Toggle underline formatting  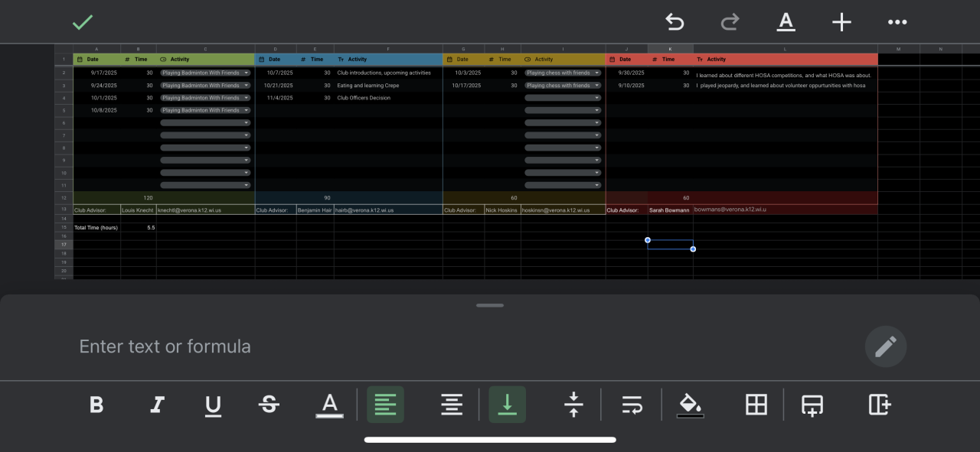click(214, 405)
